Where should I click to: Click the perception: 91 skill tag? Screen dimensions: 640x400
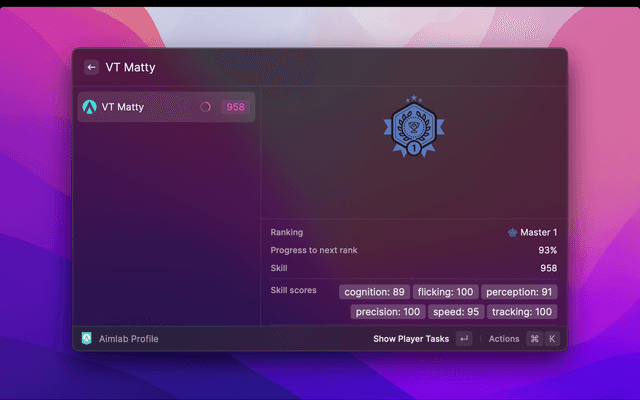(519, 292)
